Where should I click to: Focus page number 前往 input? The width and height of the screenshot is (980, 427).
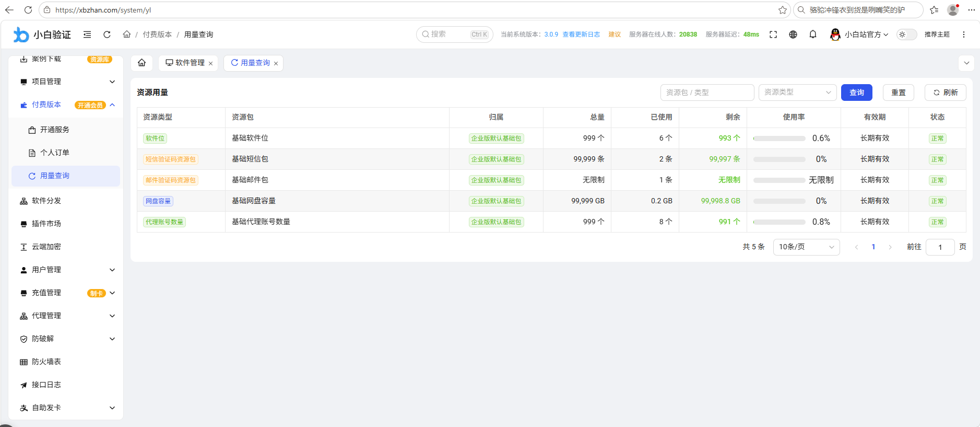[x=940, y=247]
